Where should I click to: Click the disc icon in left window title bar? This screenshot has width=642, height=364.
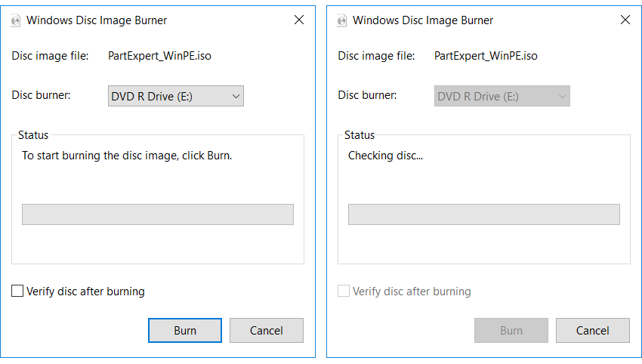(x=16, y=20)
